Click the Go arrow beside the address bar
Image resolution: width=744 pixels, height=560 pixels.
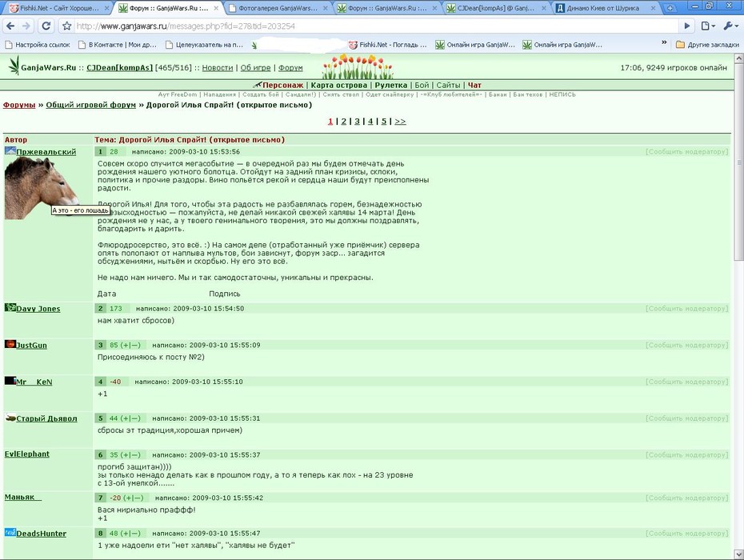[686, 26]
